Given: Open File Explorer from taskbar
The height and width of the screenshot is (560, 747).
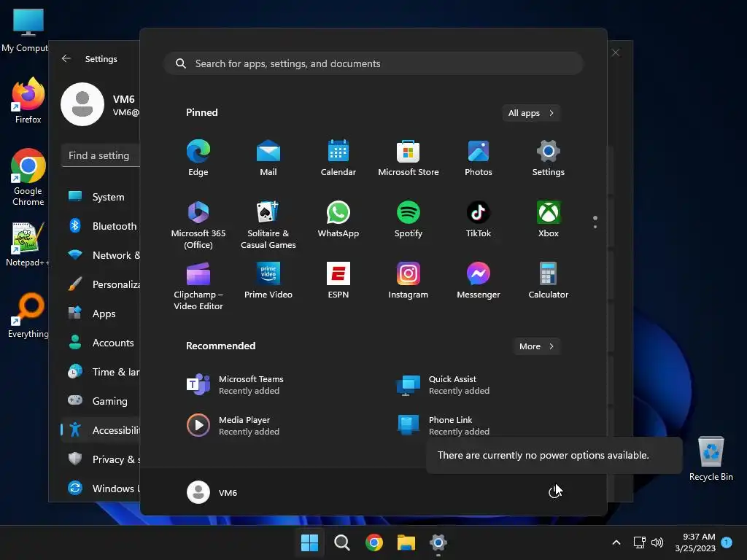Looking at the screenshot, I should pyautogui.click(x=406, y=542).
